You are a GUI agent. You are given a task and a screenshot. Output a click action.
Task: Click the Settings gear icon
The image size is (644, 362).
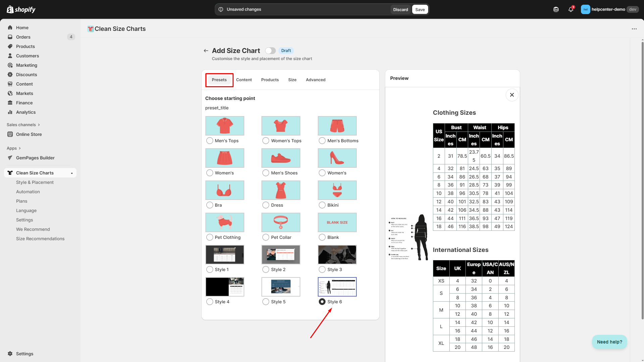point(10,354)
